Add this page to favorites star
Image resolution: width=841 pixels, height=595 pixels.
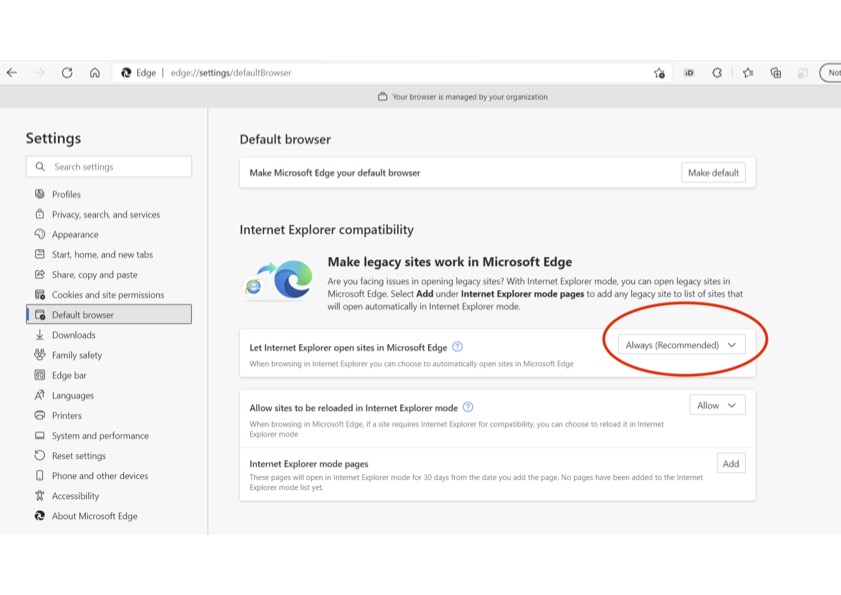point(659,73)
